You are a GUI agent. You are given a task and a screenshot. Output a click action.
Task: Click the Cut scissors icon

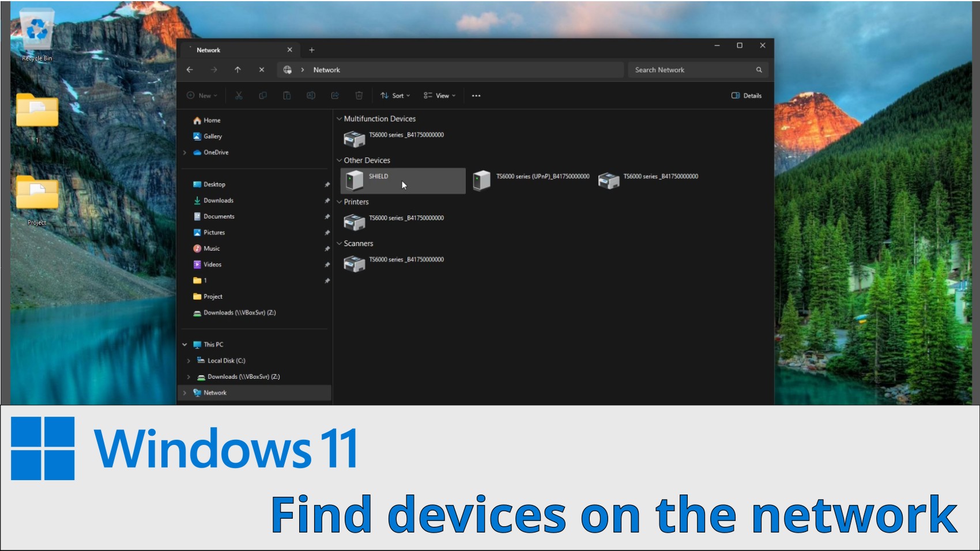click(239, 96)
